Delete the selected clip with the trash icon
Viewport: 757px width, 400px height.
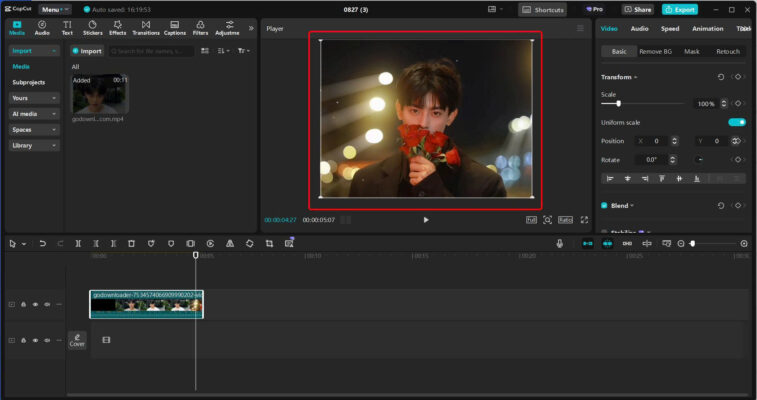coord(131,244)
